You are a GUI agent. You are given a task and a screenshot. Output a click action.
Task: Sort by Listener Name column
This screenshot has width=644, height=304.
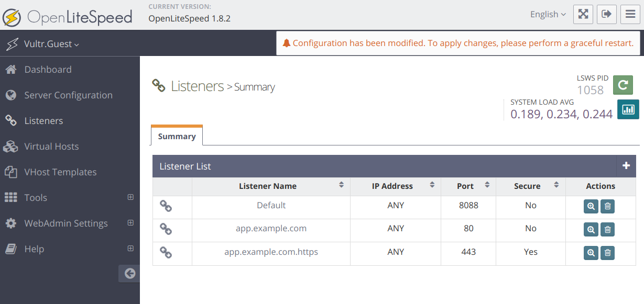[271, 186]
